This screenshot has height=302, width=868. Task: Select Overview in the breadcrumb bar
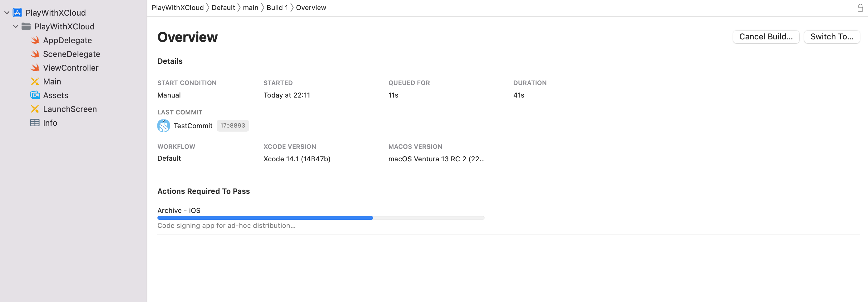(311, 8)
